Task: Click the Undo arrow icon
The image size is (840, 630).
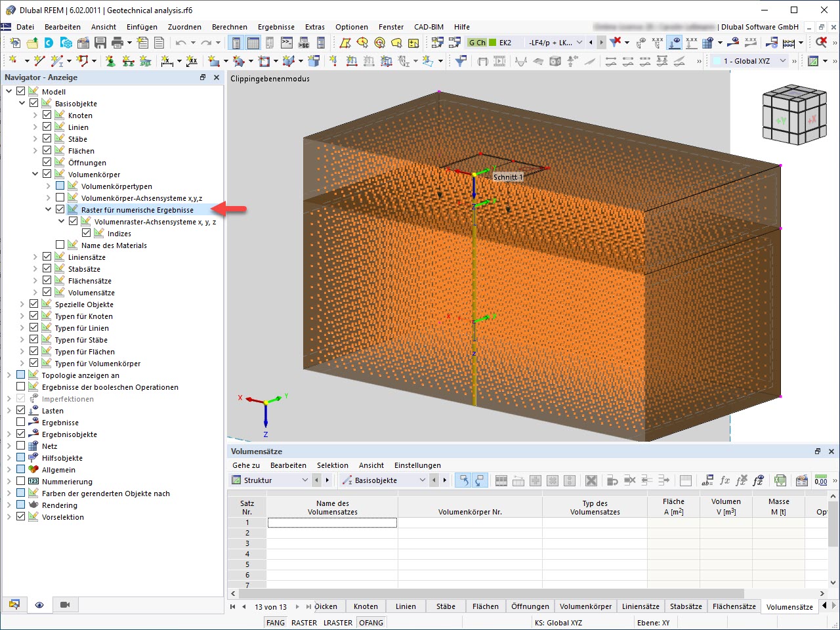Action: (x=180, y=43)
